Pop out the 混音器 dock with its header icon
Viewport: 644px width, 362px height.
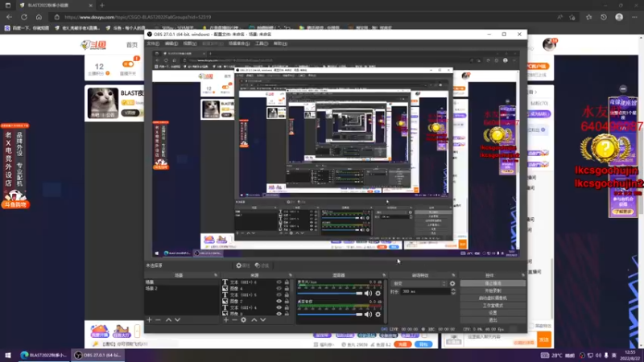(384, 275)
